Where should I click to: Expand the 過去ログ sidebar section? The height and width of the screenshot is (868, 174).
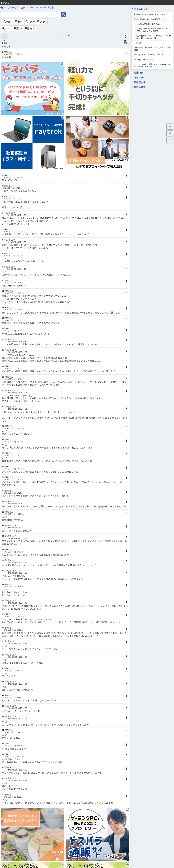(137, 73)
